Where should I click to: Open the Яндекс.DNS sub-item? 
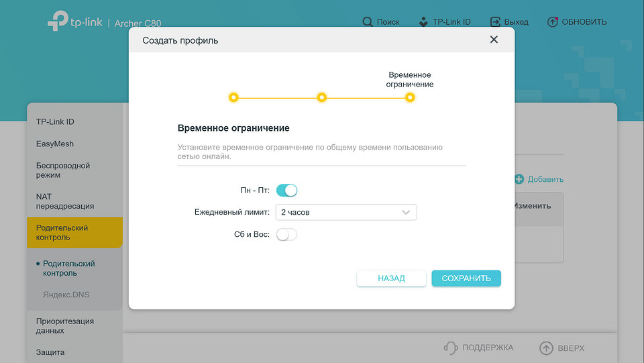point(66,295)
